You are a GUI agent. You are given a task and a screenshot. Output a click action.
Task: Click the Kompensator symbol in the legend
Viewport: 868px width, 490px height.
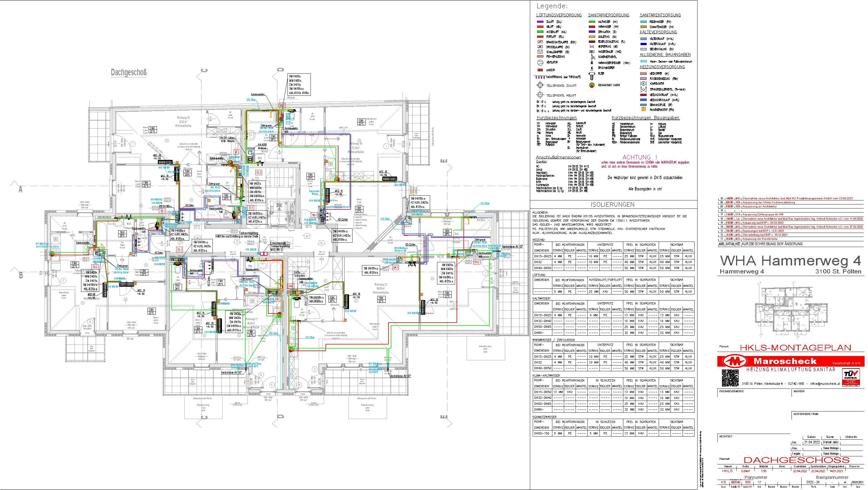[x=643, y=83]
